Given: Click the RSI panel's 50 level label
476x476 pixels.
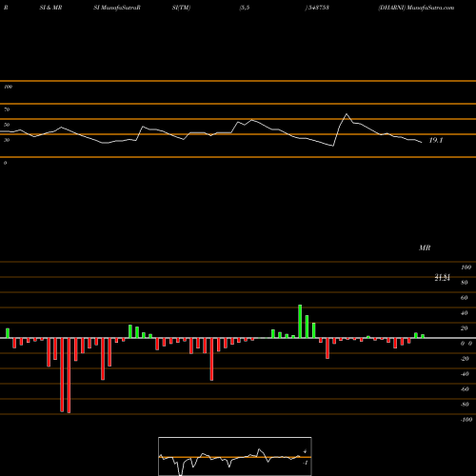Looking at the screenshot, I should [7, 125].
